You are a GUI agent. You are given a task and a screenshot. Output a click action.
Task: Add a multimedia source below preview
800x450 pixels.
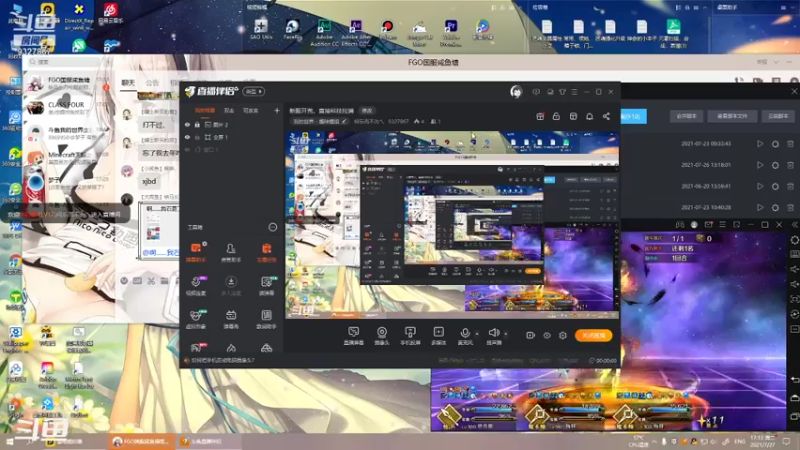coord(438,336)
